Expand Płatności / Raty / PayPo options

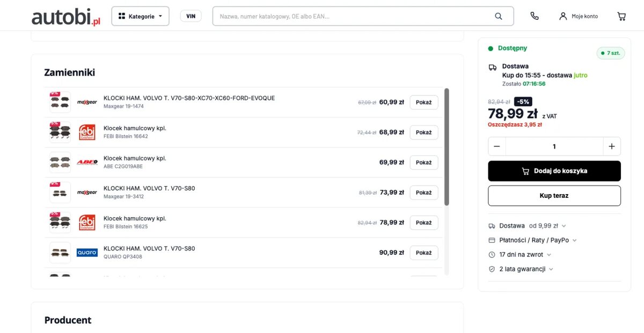click(532, 240)
